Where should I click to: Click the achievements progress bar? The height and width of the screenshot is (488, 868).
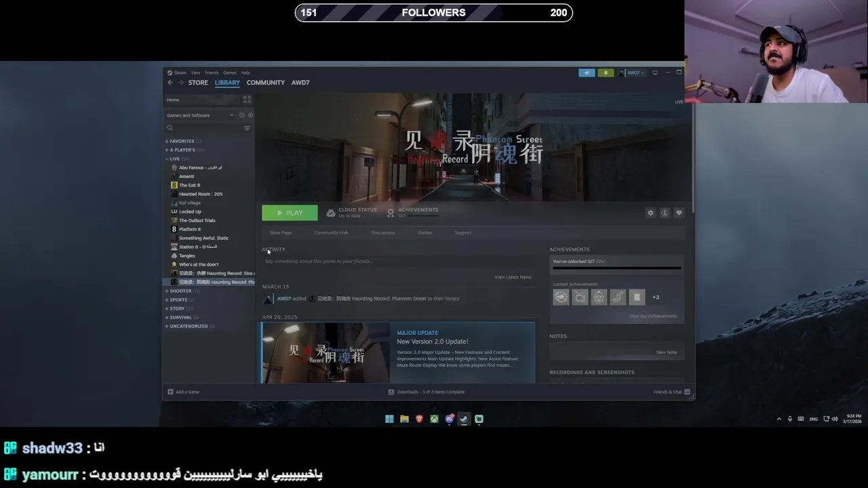pyautogui.click(x=616, y=268)
